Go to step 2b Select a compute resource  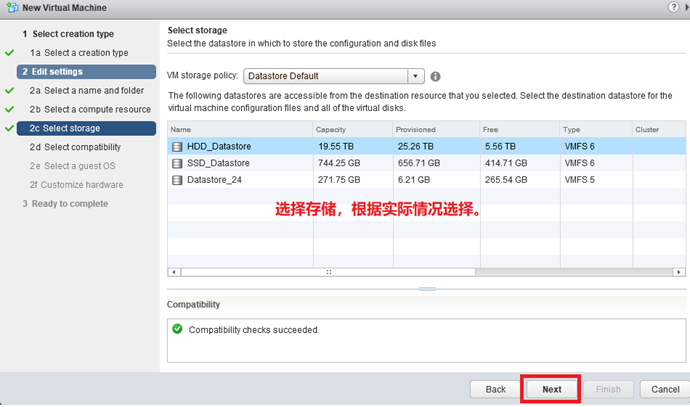point(90,110)
